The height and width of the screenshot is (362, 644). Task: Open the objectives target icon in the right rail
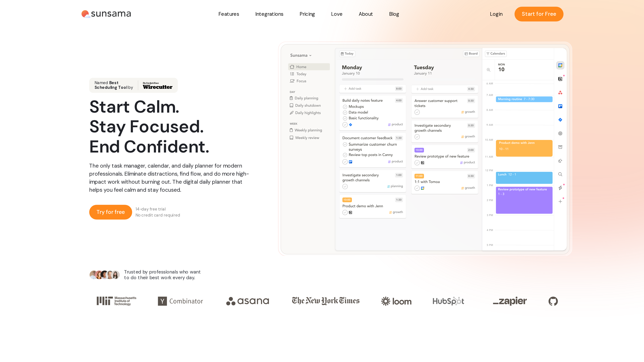point(560,133)
